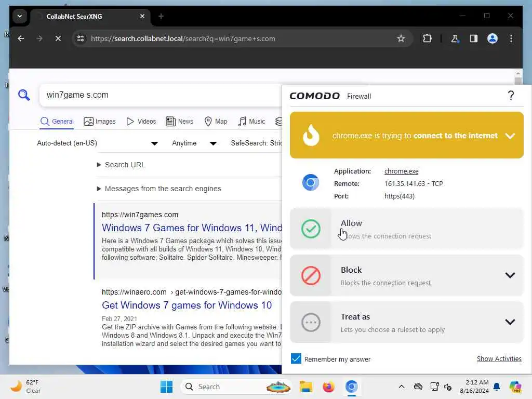Select the General search tab
Viewport: 532px width, 399px height.
pos(57,122)
